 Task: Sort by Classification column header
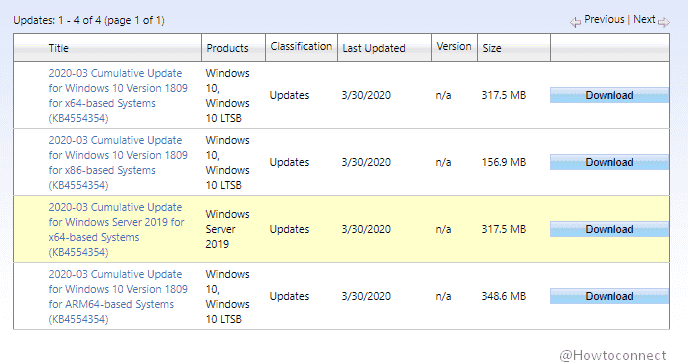point(301,46)
